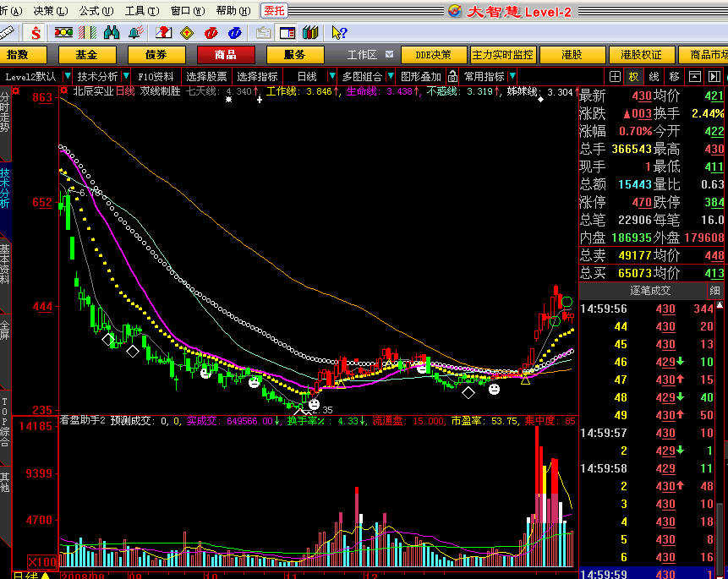Screen dimensions: 728x579
Task: Click the 服务 button
Action: pyautogui.click(x=295, y=55)
